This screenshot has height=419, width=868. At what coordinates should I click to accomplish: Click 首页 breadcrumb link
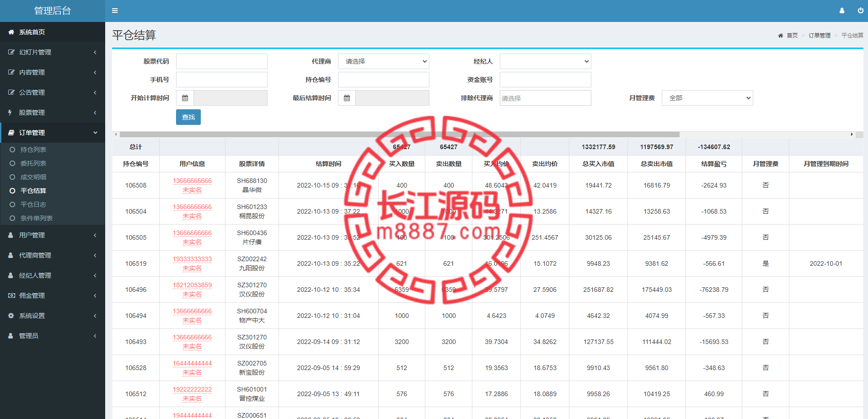click(x=792, y=35)
